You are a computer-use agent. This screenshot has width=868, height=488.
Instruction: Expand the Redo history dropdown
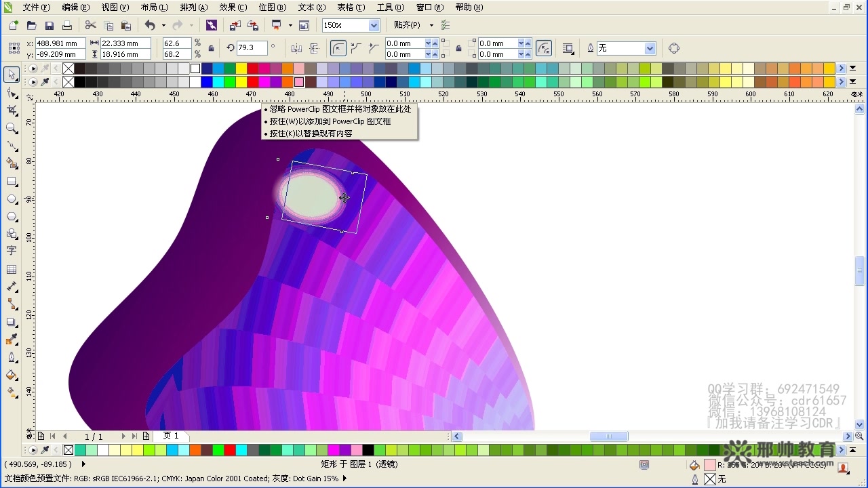click(191, 24)
